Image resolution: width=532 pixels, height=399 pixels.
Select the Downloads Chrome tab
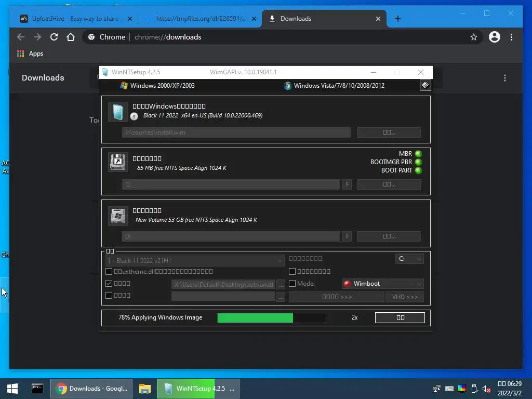coord(324,19)
